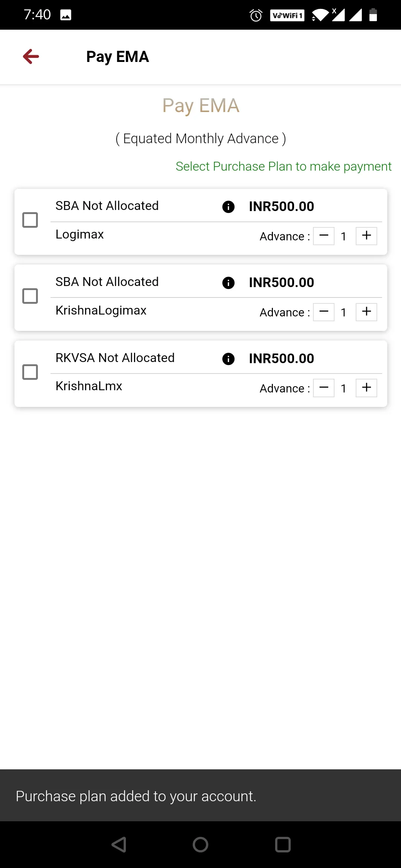Open Android recent apps square button

[283, 845]
